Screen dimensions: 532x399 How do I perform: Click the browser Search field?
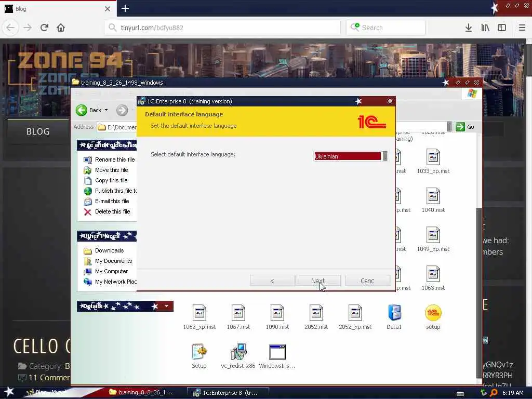(x=386, y=28)
